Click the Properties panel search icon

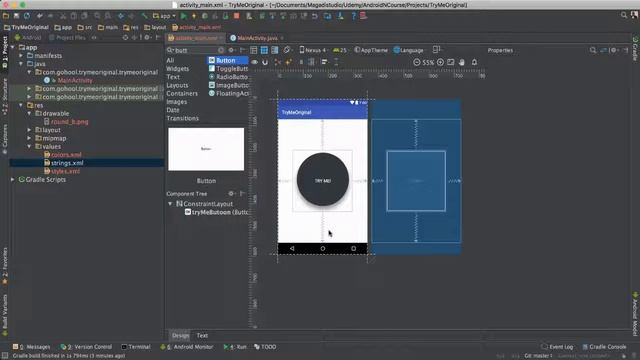pos(593,50)
